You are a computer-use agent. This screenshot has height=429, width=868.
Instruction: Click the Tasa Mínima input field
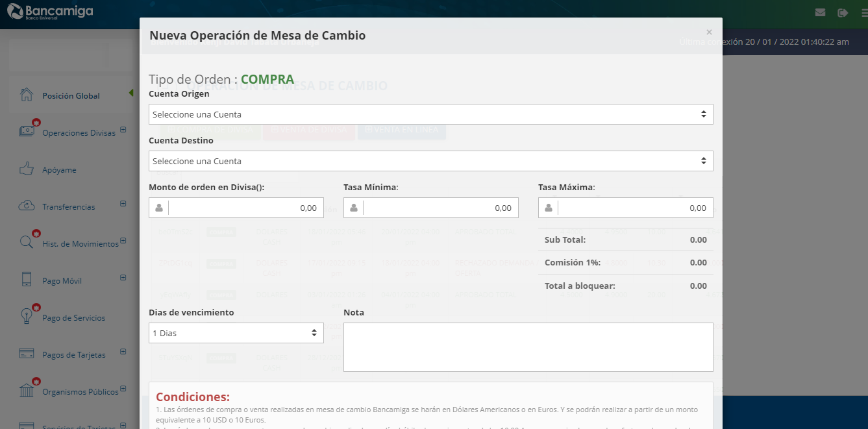pyautogui.click(x=440, y=208)
